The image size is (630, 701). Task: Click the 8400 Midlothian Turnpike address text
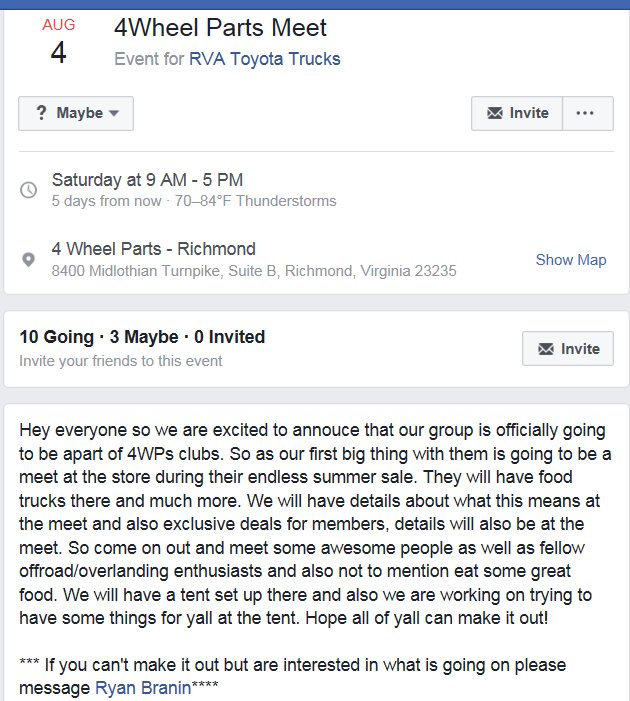tap(254, 271)
